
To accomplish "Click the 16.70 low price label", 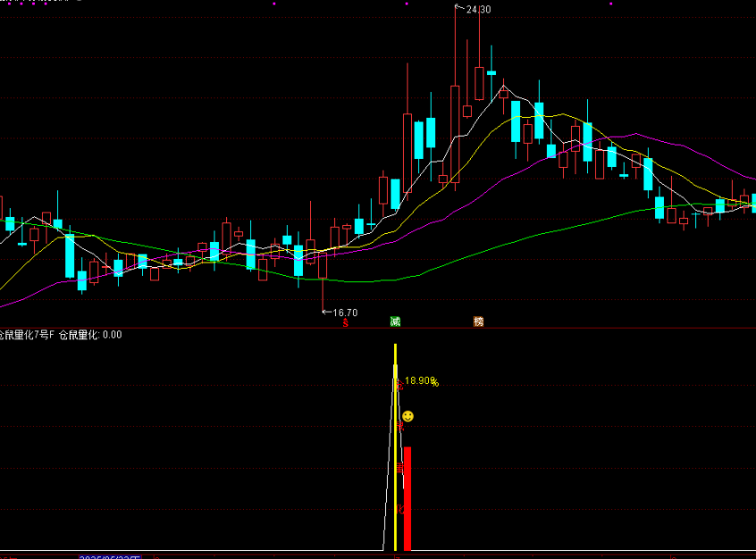I will tap(345, 313).
